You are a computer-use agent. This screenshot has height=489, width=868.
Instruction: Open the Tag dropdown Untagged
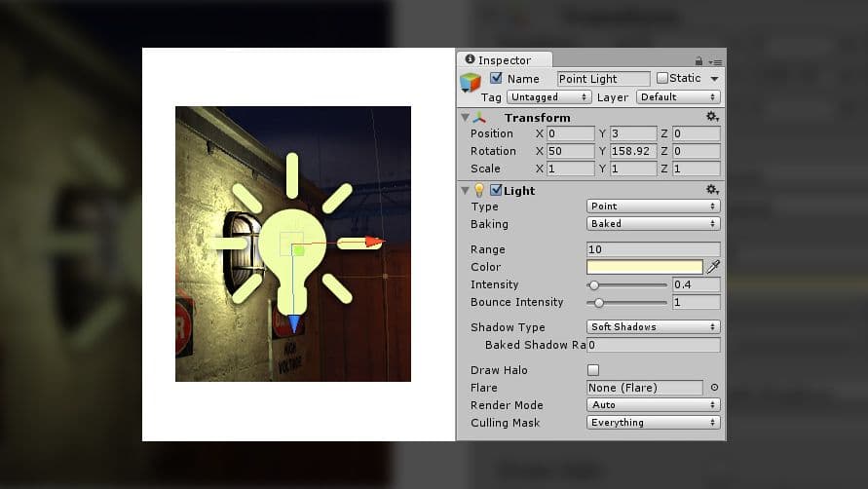(x=548, y=96)
